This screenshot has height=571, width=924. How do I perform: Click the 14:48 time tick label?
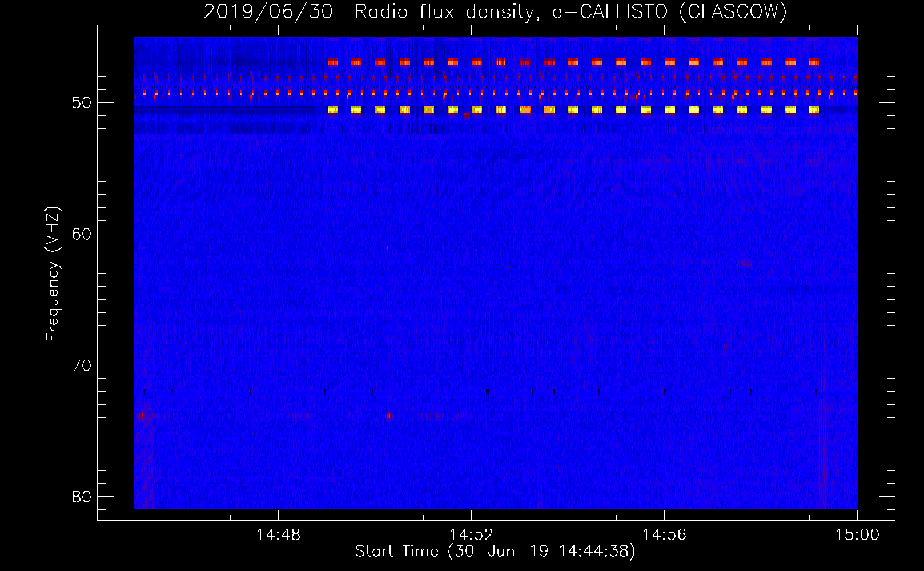click(278, 535)
